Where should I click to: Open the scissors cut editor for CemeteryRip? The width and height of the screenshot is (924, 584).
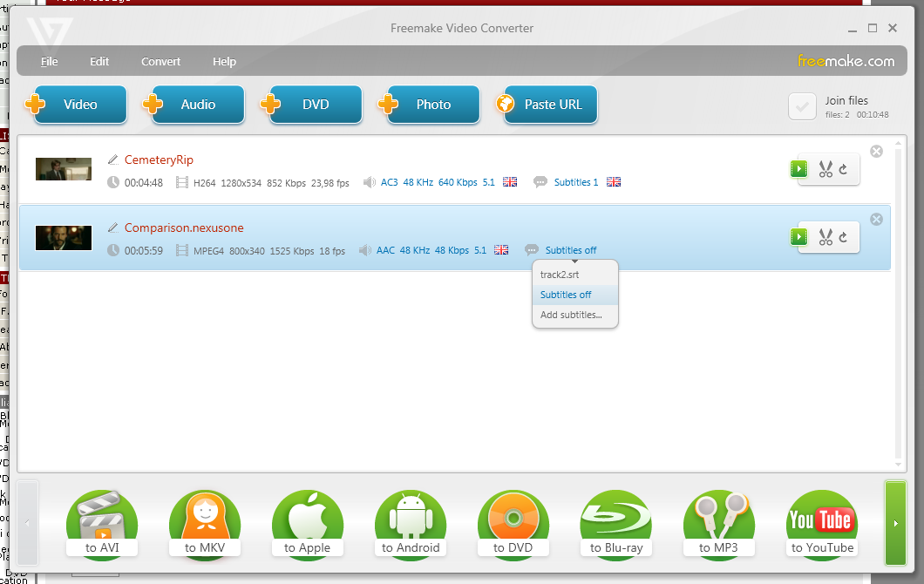click(x=825, y=170)
